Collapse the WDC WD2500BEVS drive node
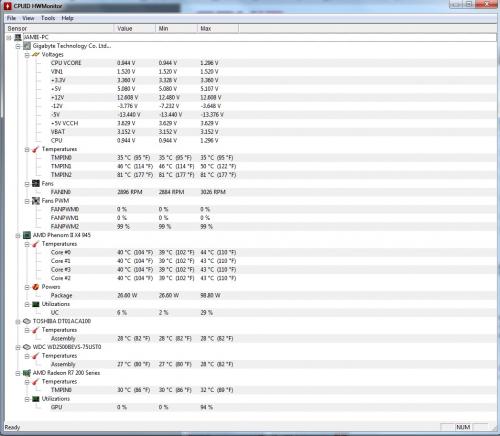Viewport: 500px width, 436px height. (18, 347)
